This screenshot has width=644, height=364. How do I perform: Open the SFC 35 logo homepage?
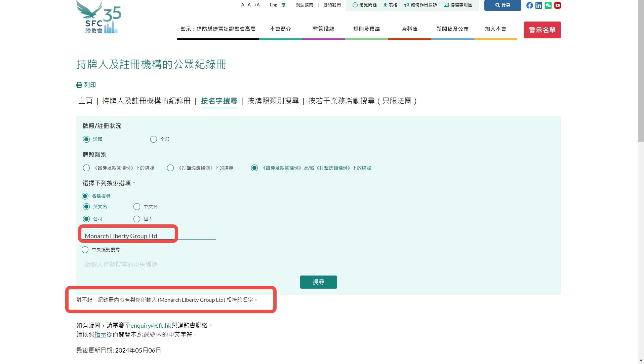click(99, 17)
